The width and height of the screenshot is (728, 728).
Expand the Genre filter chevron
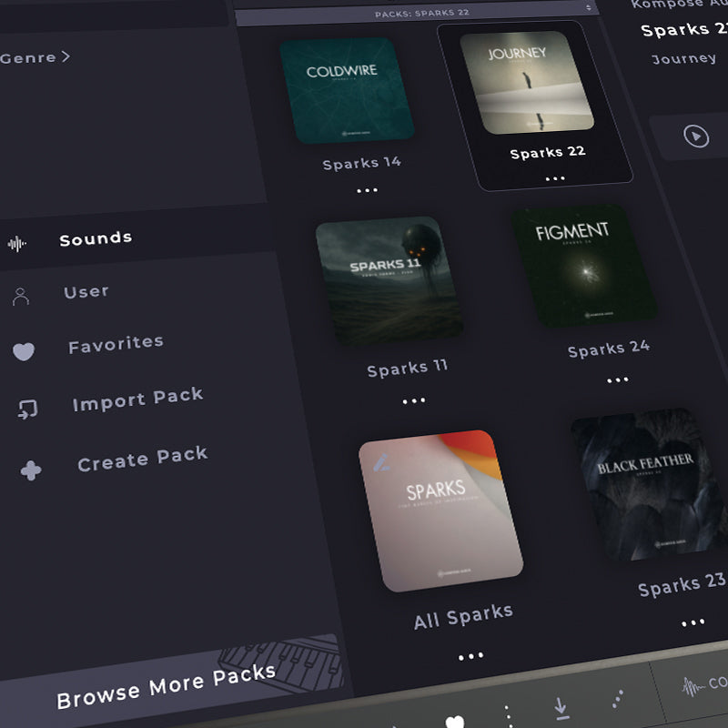tap(66, 56)
